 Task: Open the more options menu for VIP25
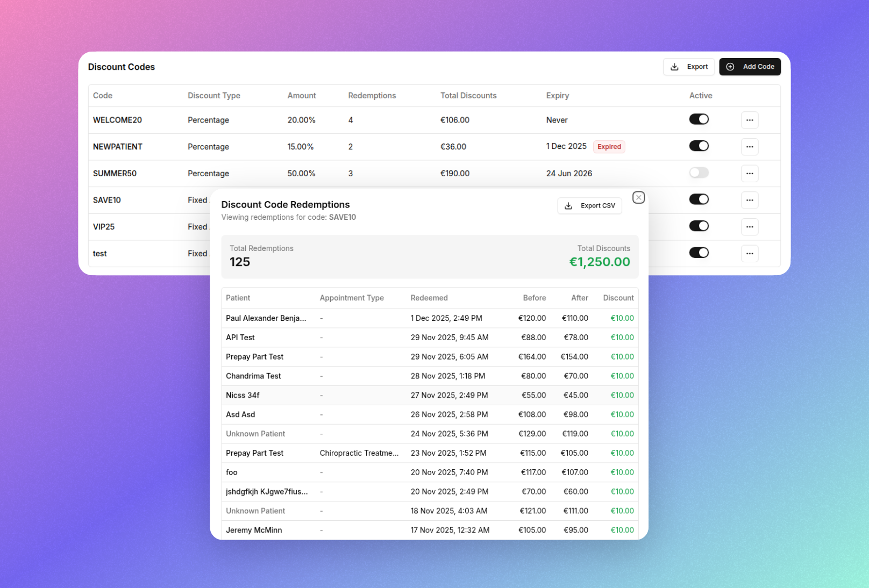(749, 227)
